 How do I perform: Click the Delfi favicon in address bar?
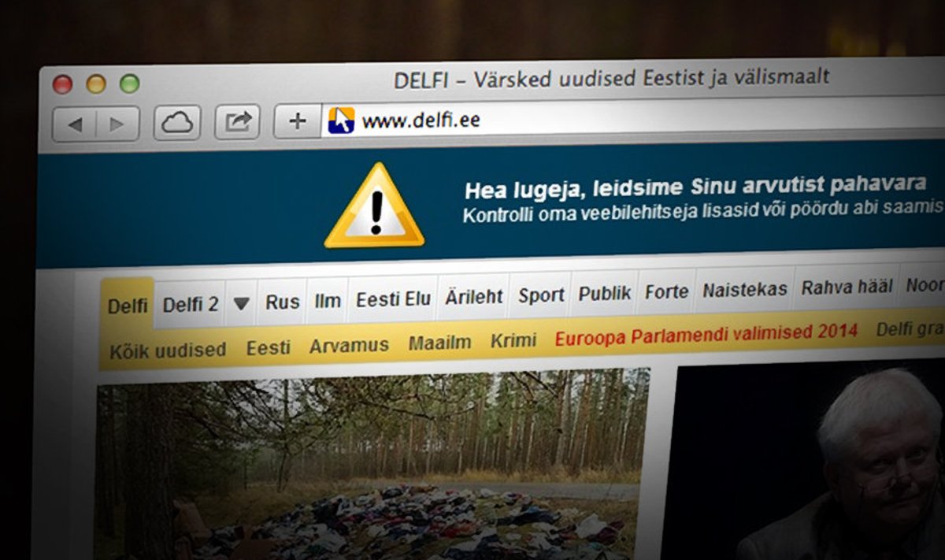point(341,121)
